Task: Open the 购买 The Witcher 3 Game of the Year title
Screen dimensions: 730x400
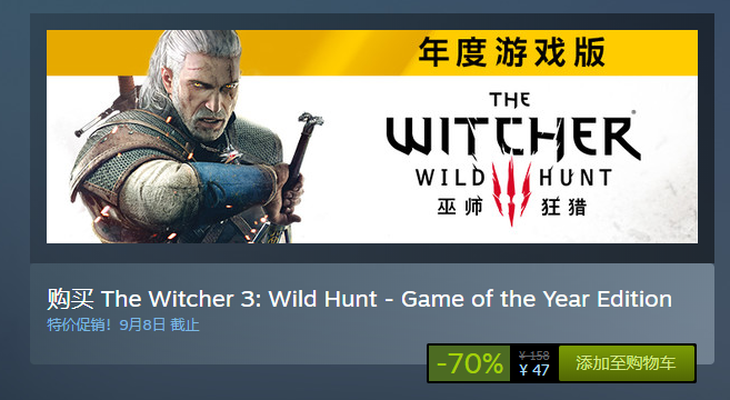Action: click(x=359, y=299)
